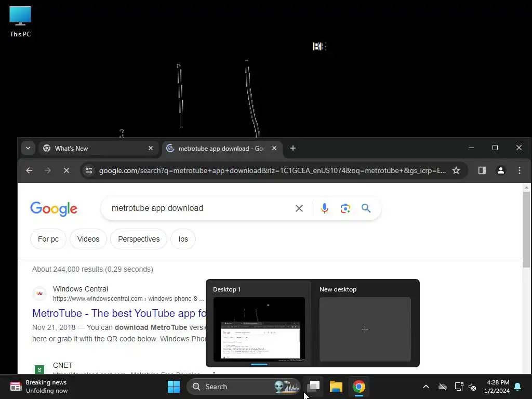The width and height of the screenshot is (532, 399).
Task: Click OneDrive cloud tray icon
Action: (x=443, y=387)
